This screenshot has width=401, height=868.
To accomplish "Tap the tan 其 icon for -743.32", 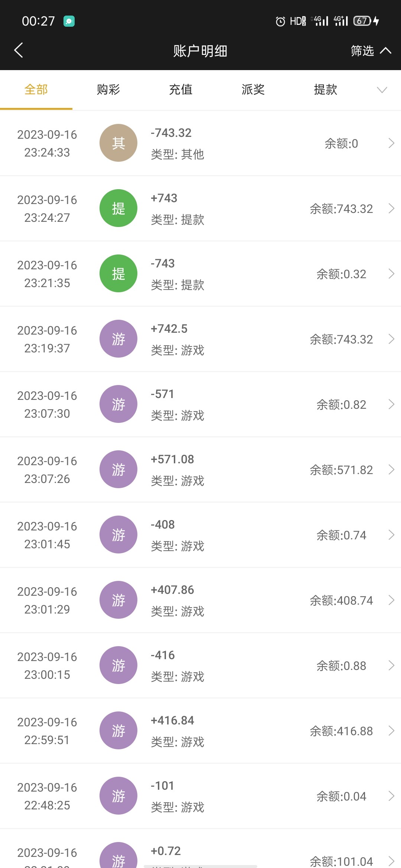I will tap(118, 143).
